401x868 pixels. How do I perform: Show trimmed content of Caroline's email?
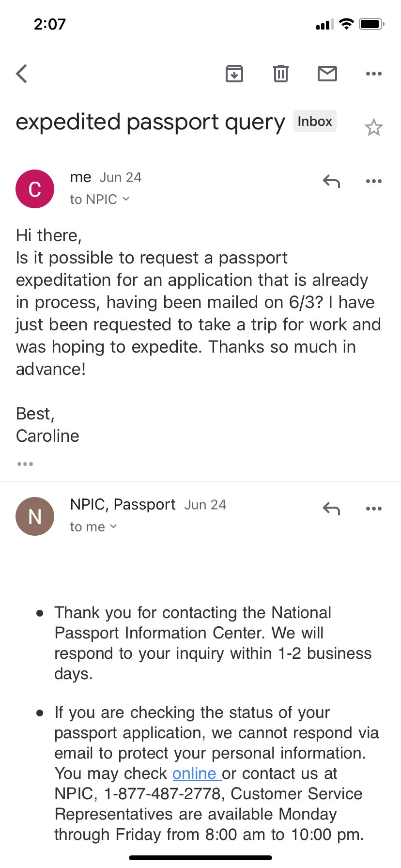click(25, 464)
